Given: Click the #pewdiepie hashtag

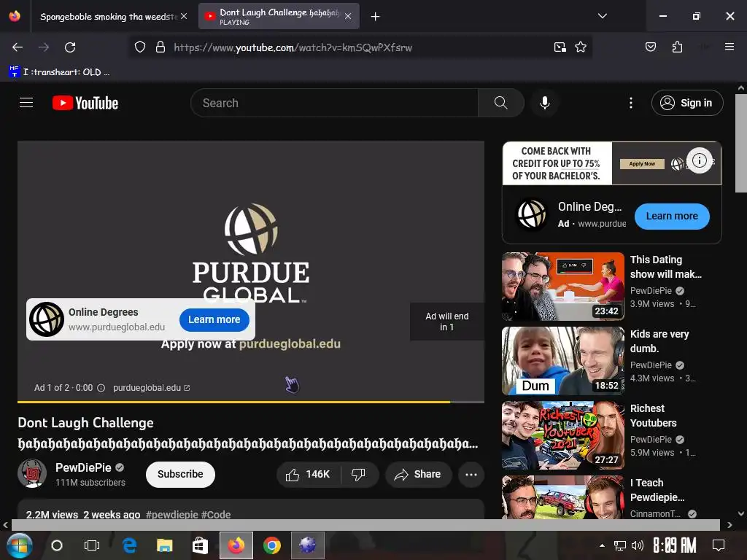Looking at the screenshot, I should [171, 514].
